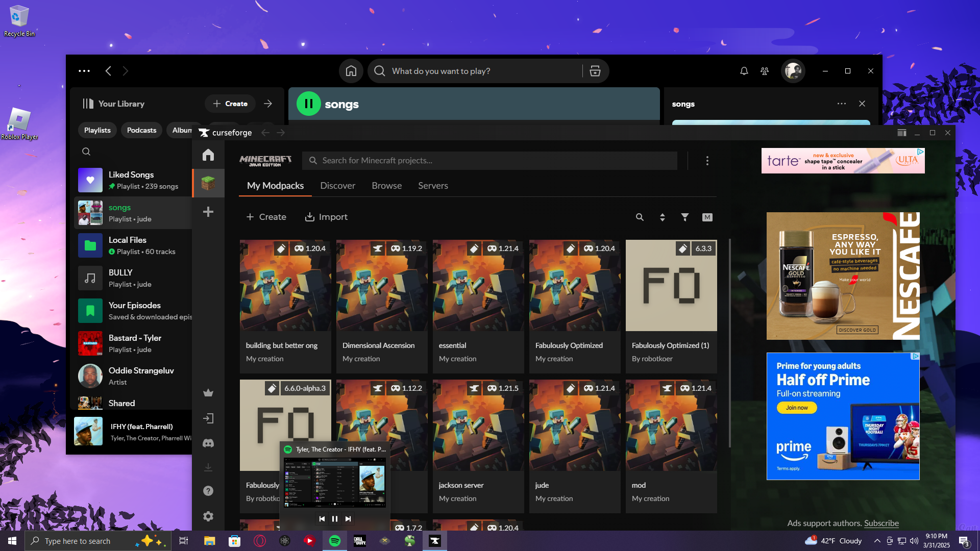This screenshot has height=551, width=980.
Task: Toggle the modpack view mode M button
Action: click(707, 217)
